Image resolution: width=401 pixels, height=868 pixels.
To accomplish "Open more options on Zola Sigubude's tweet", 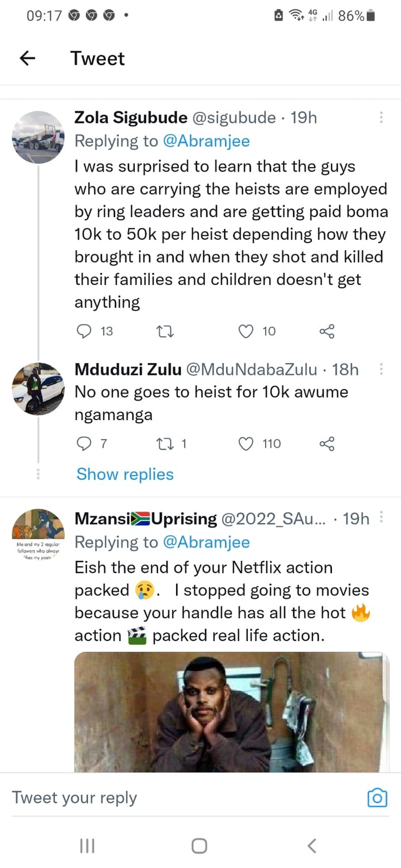I will tap(381, 117).
